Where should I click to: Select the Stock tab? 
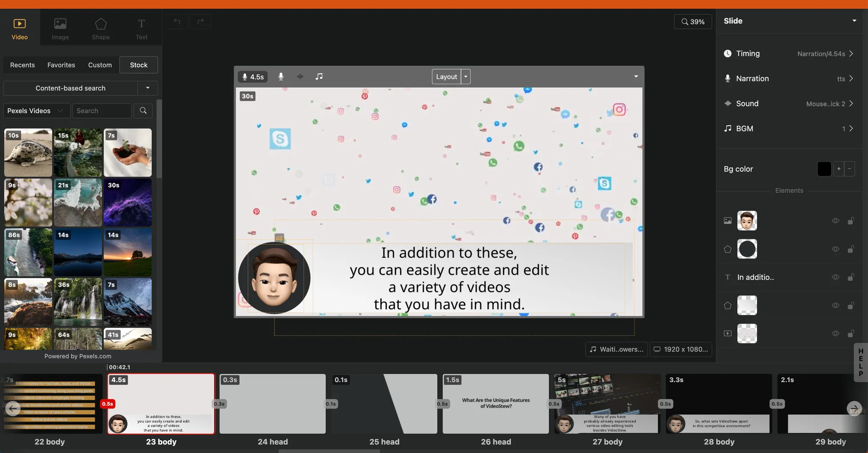(139, 65)
